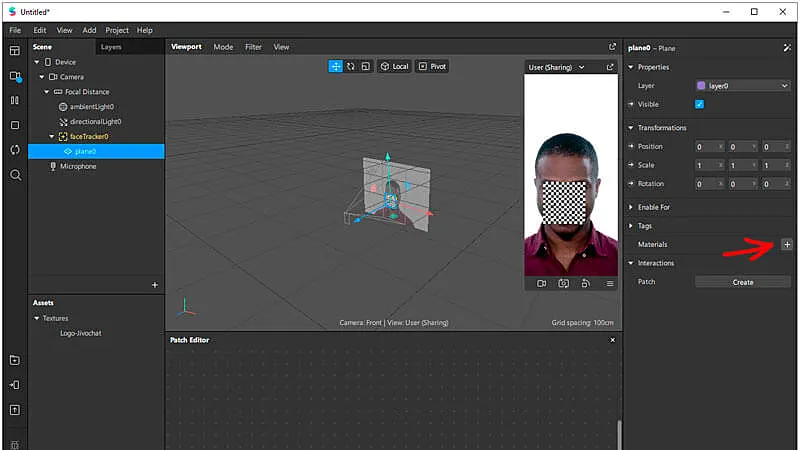800x450 pixels.
Task: Collapse the faceTracker0 tree node
Action: (x=52, y=136)
